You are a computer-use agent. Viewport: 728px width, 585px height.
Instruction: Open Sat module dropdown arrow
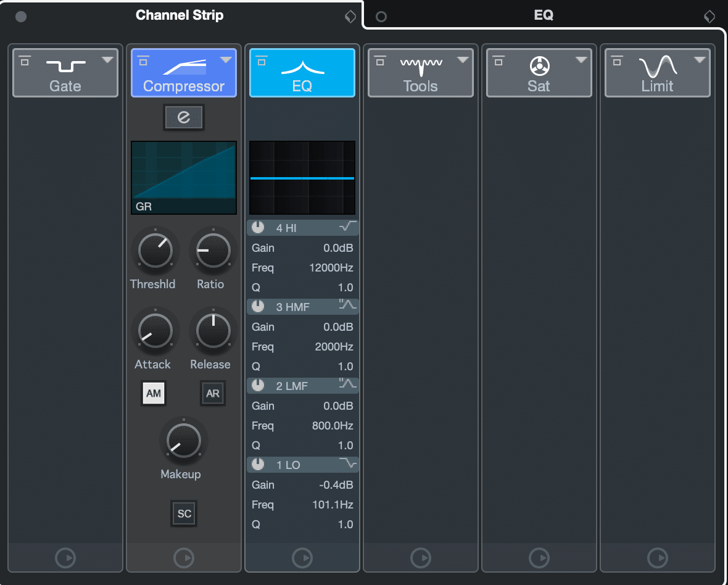coord(581,60)
